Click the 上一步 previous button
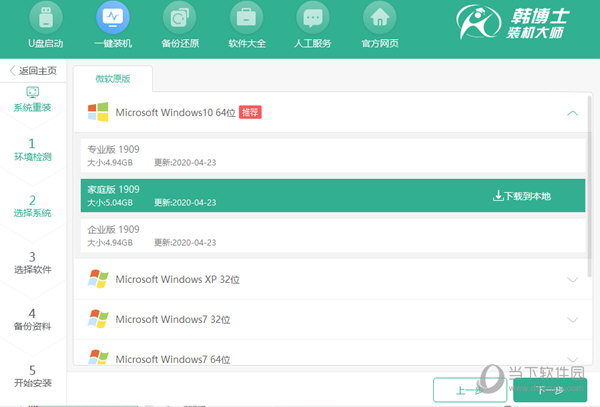The image size is (600, 407). 470,390
